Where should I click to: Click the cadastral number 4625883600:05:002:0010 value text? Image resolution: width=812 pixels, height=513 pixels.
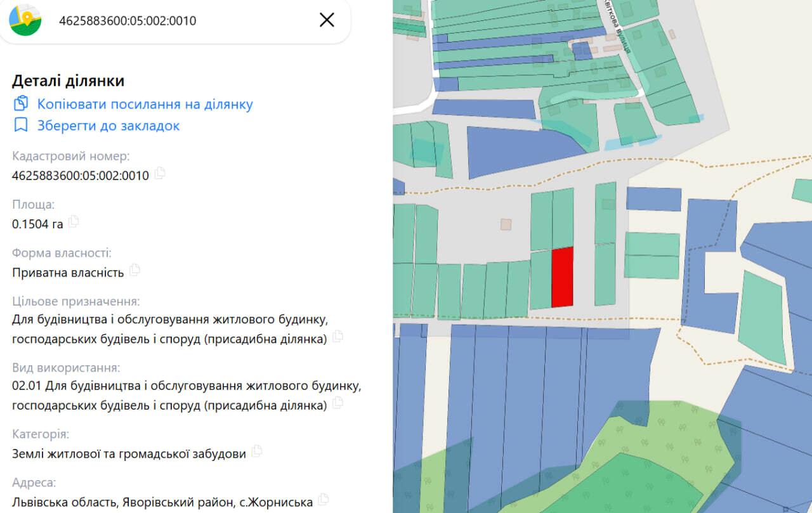(81, 176)
